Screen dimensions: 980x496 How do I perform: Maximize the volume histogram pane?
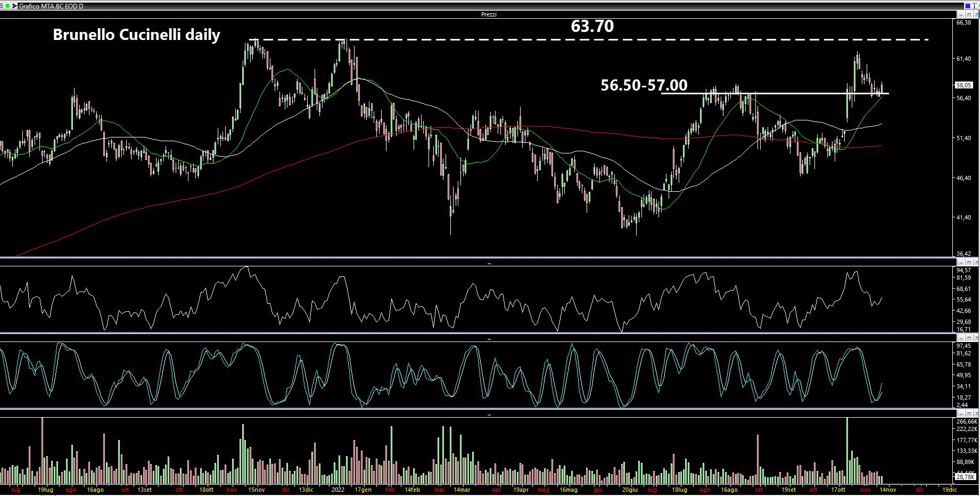(x=969, y=413)
